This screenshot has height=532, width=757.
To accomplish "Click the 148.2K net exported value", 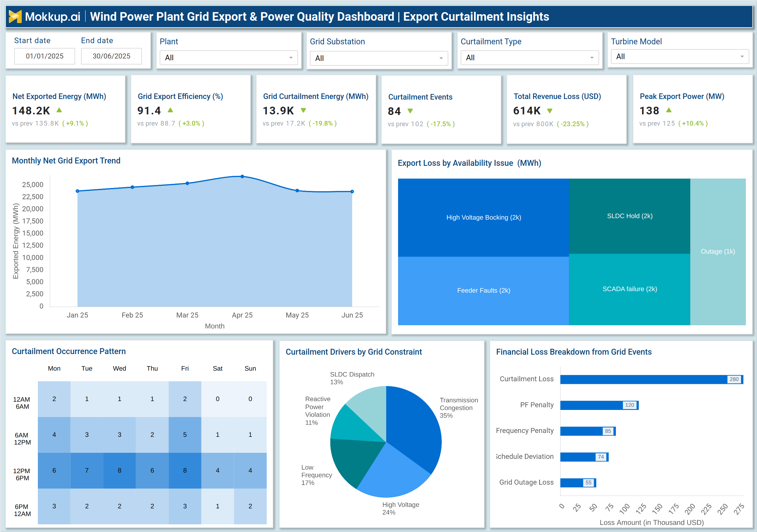I will (31, 111).
